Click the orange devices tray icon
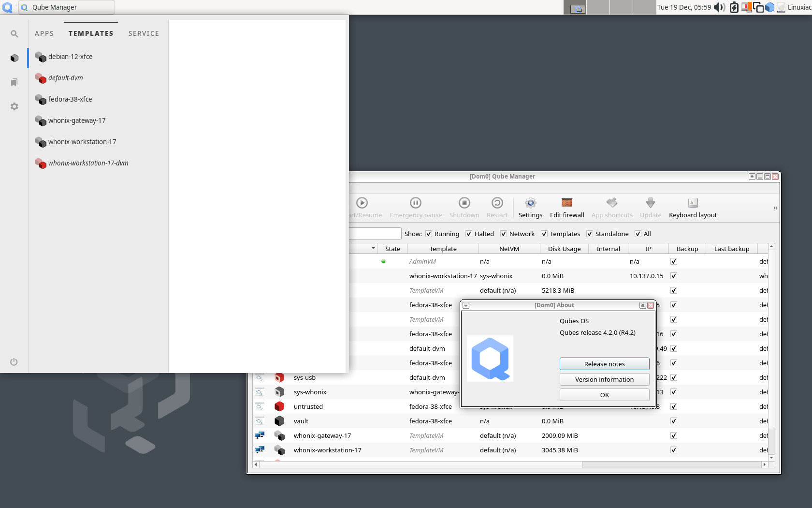Viewport: 812px width, 508px height. (x=747, y=7)
